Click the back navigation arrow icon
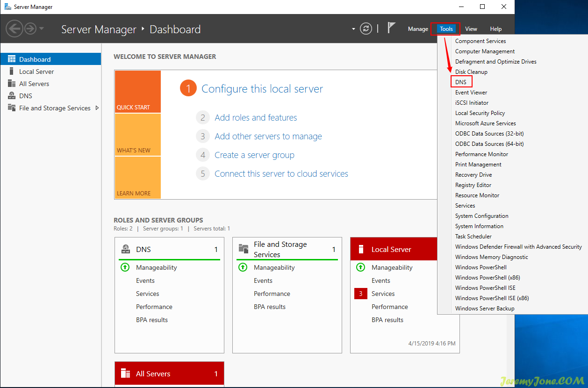 [14, 29]
